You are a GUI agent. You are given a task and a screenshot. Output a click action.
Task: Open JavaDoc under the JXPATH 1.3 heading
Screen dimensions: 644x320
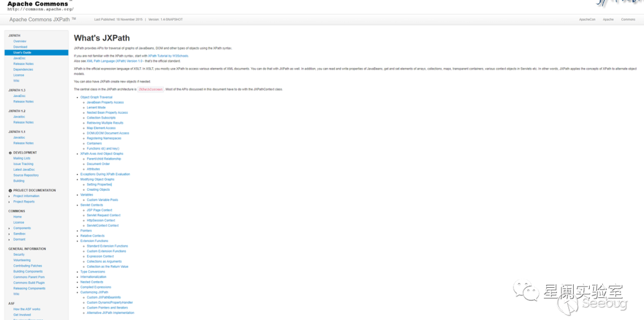tap(19, 95)
